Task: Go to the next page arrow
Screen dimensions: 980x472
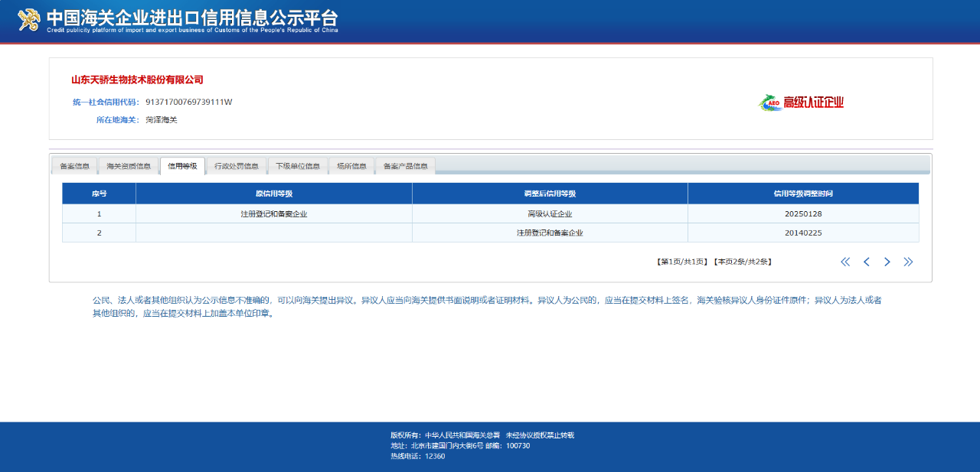Action: click(887, 262)
